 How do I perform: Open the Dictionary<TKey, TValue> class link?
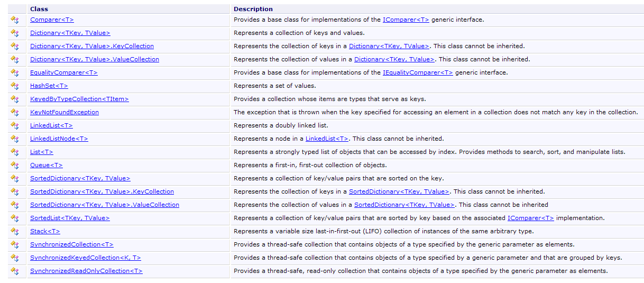(70, 33)
